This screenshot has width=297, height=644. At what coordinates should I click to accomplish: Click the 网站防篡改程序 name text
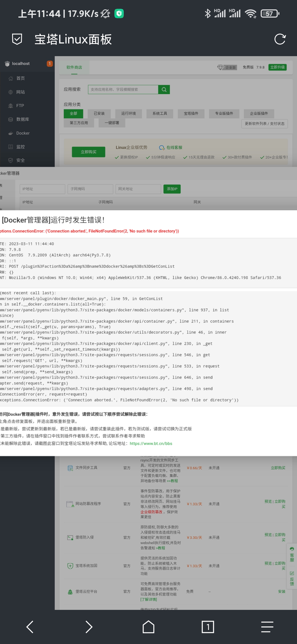(88, 504)
